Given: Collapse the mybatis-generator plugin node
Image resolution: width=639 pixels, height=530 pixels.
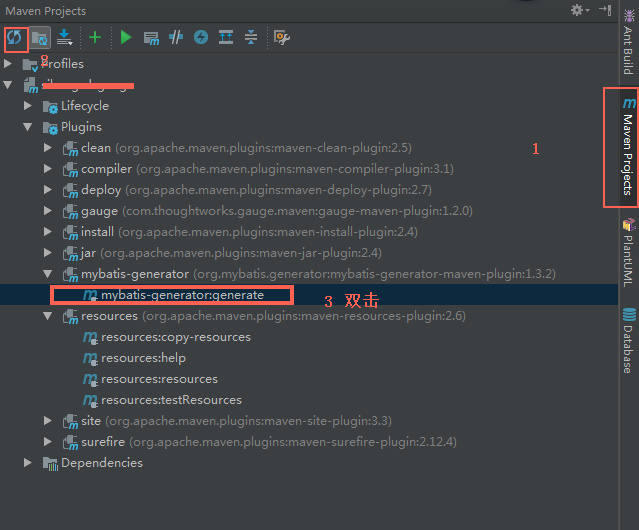Looking at the screenshot, I should (x=48, y=274).
